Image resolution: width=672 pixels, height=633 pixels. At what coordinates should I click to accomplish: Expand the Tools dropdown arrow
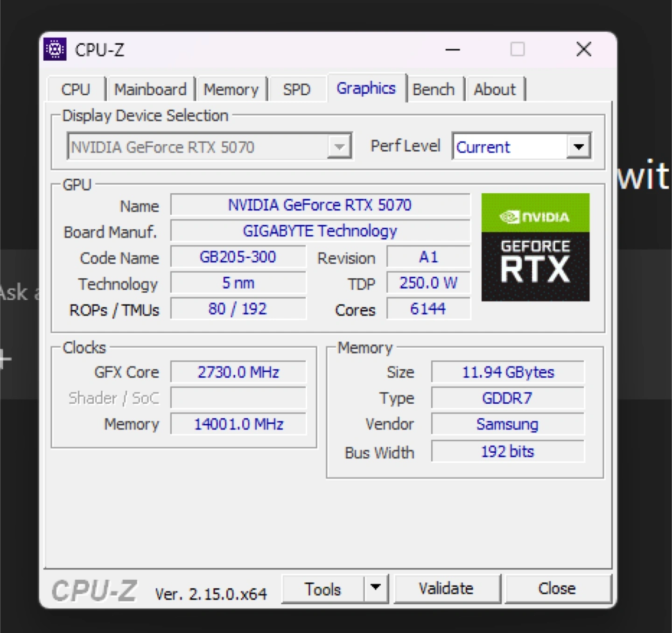376,588
